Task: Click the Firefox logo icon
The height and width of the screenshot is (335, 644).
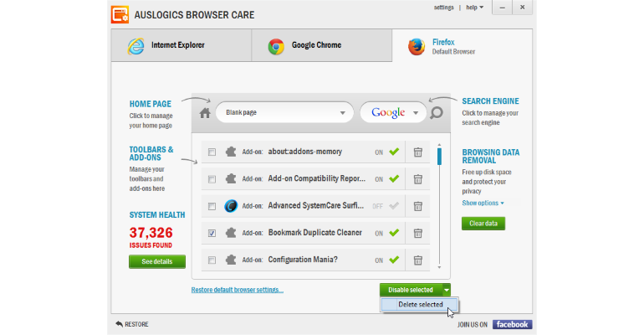Action: point(417,46)
